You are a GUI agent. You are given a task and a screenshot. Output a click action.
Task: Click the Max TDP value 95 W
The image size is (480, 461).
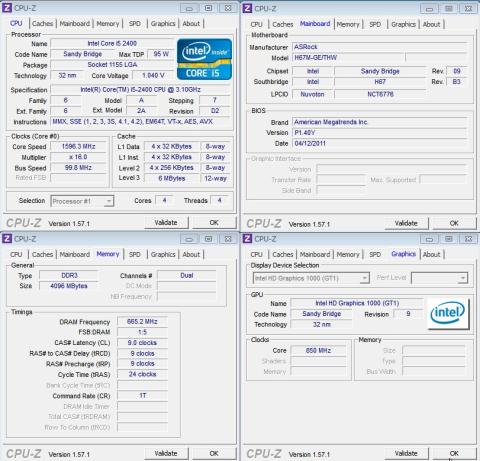161,54
